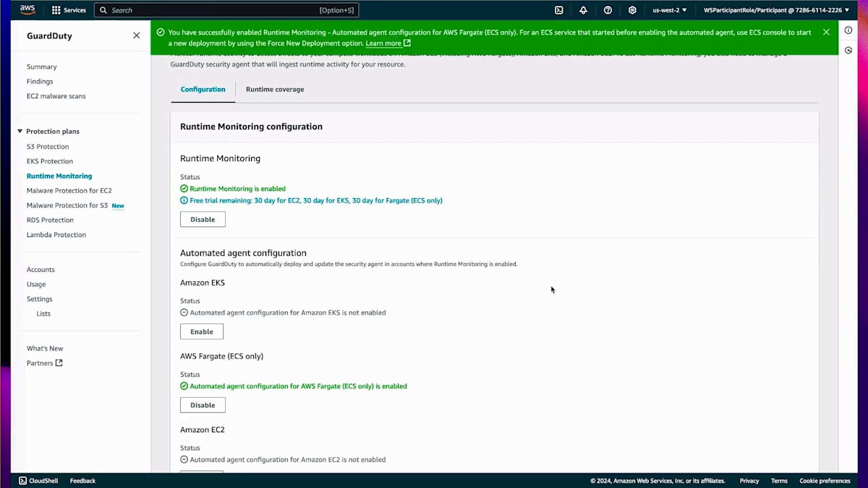Open the notifications bell
868x488 pixels.
[583, 10]
